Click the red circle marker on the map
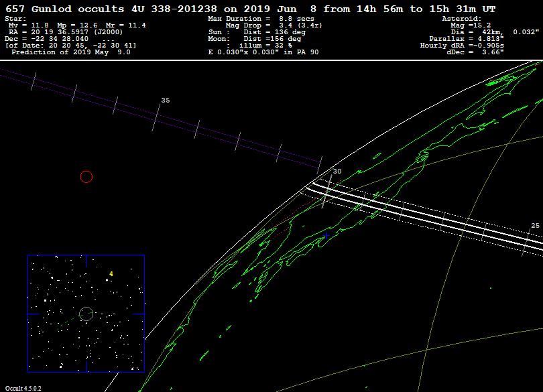This screenshot has height=392, width=543. pos(86,177)
